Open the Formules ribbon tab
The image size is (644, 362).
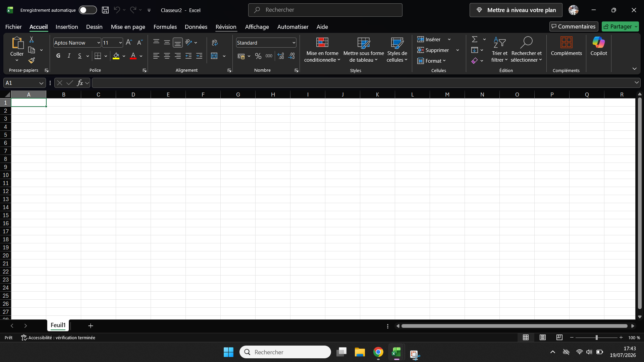point(165,27)
